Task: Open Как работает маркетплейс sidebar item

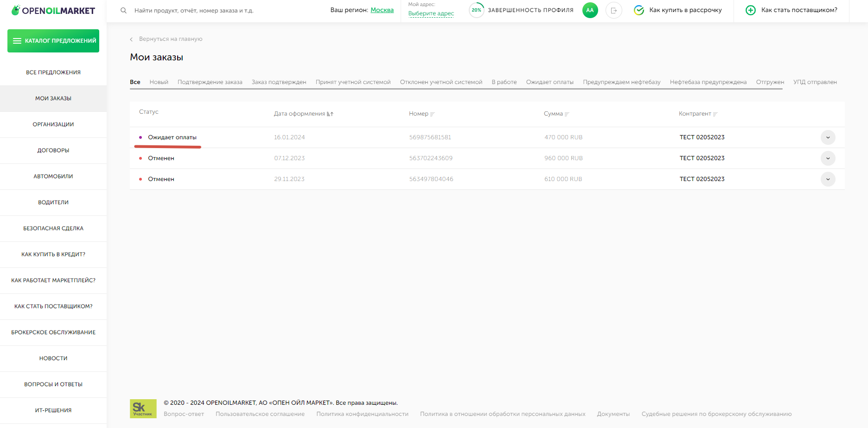Action: 53,280
